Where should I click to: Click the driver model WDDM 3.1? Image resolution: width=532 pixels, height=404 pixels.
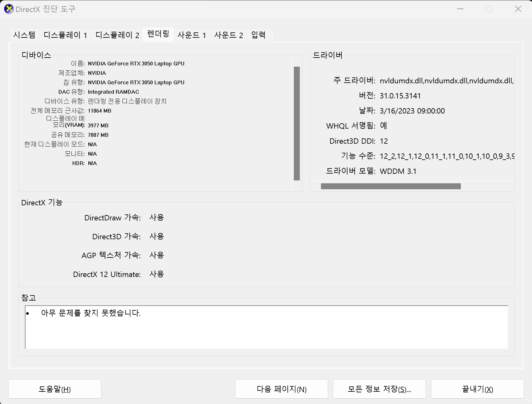pos(398,171)
